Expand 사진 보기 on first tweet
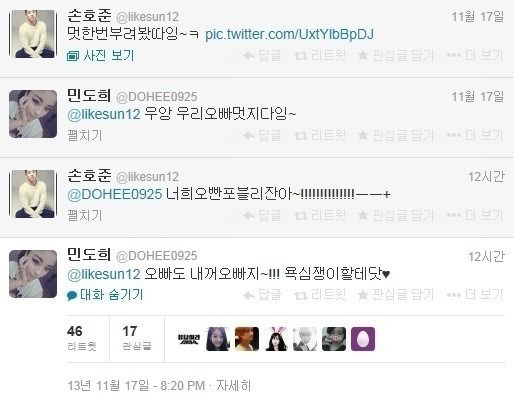The width and height of the screenshot is (514, 403). click(101, 56)
